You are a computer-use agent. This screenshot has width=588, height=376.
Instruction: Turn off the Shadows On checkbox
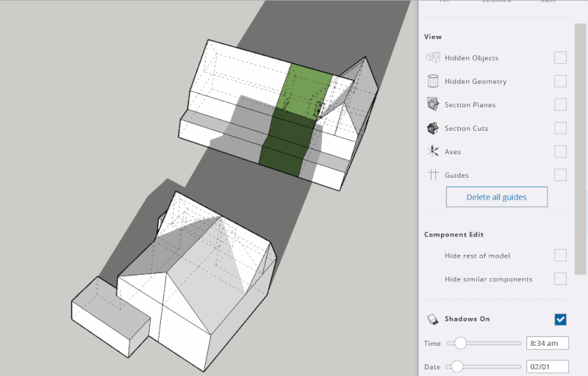click(x=560, y=319)
